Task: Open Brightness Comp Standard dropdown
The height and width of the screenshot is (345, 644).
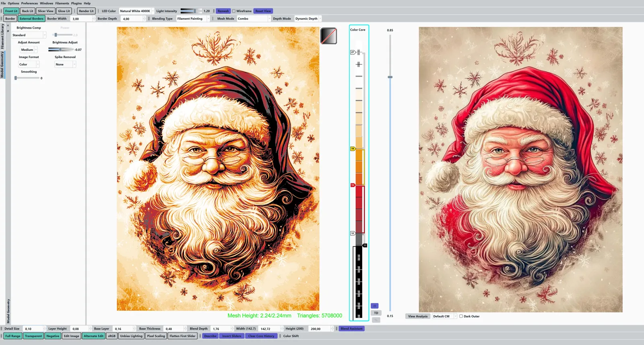Action: coord(29,35)
